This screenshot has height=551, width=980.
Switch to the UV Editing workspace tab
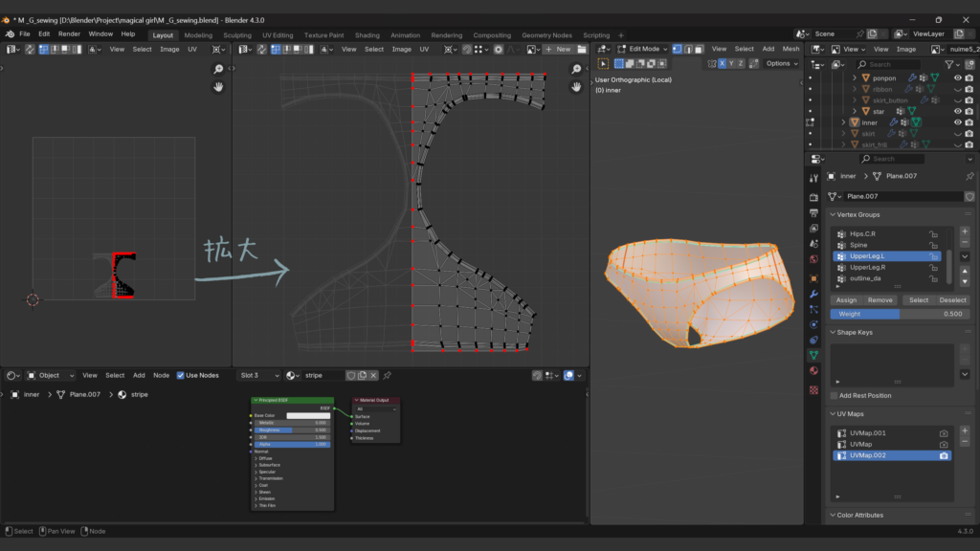pyautogui.click(x=277, y=35)
